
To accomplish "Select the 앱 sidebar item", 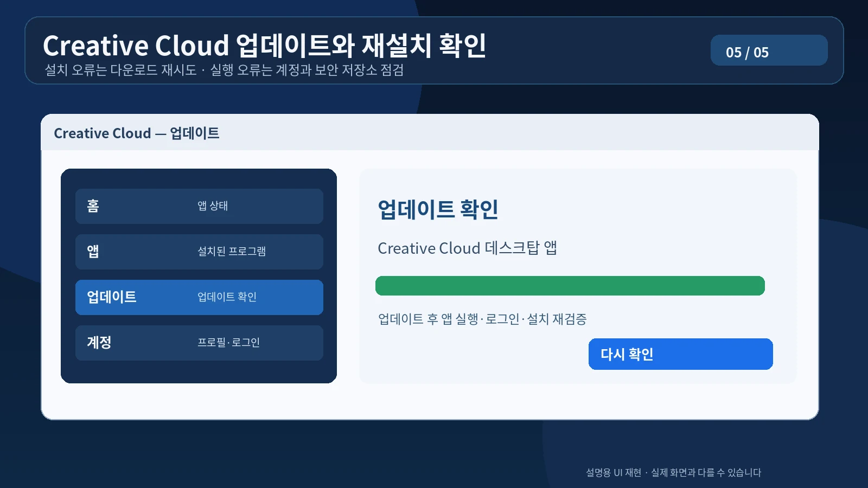I will pyautogui.click(x=199, y=252).
